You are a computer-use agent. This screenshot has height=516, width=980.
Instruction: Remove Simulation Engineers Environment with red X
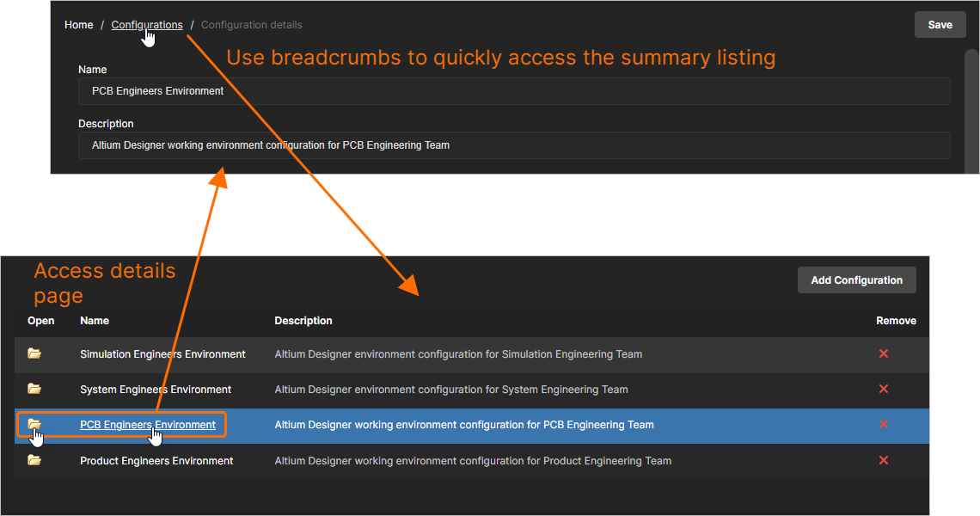pos(884,354)
